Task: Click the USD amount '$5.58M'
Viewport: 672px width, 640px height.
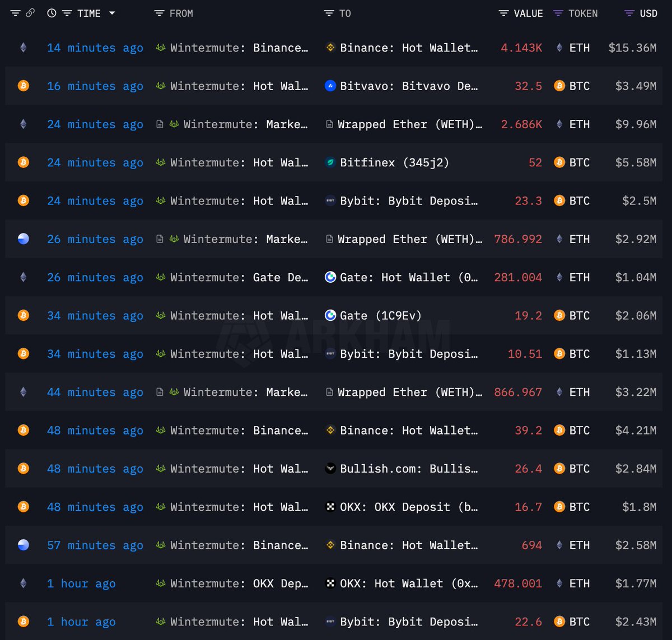Action: point(636,162)
